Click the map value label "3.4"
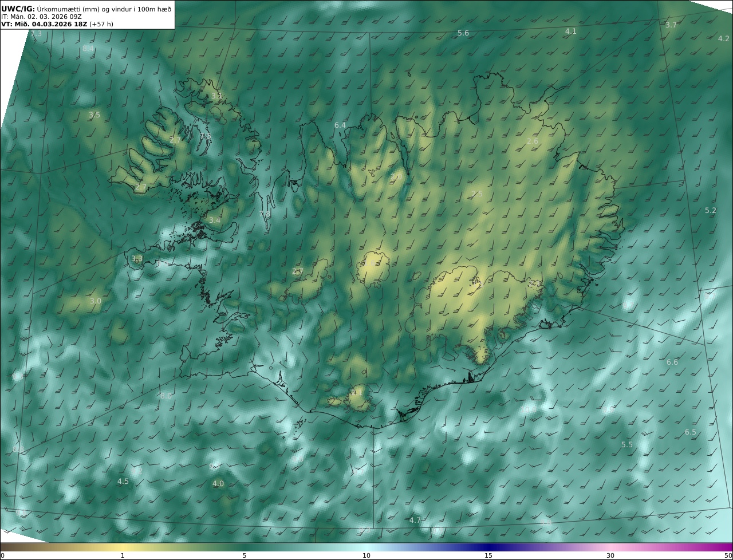Image resolution: width=733 pixels, height=560 pixels. tap(214, 220)
